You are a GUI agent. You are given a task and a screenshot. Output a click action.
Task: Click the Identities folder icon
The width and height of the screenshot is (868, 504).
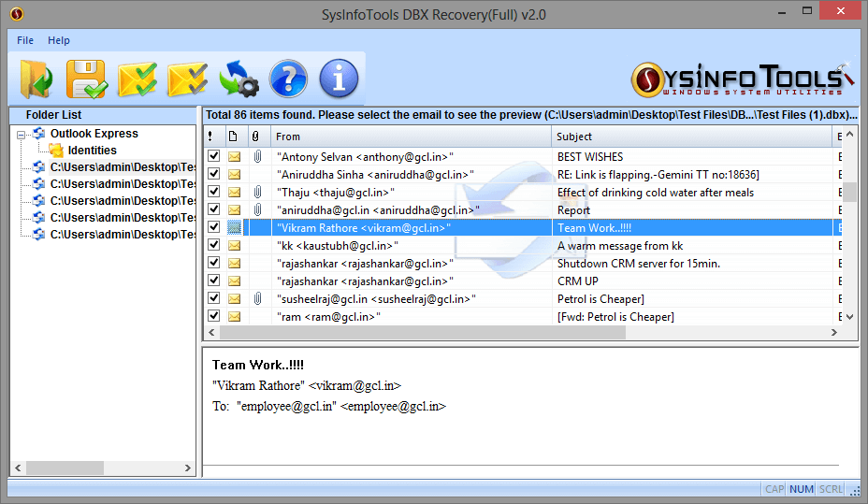tap(56, 150)
